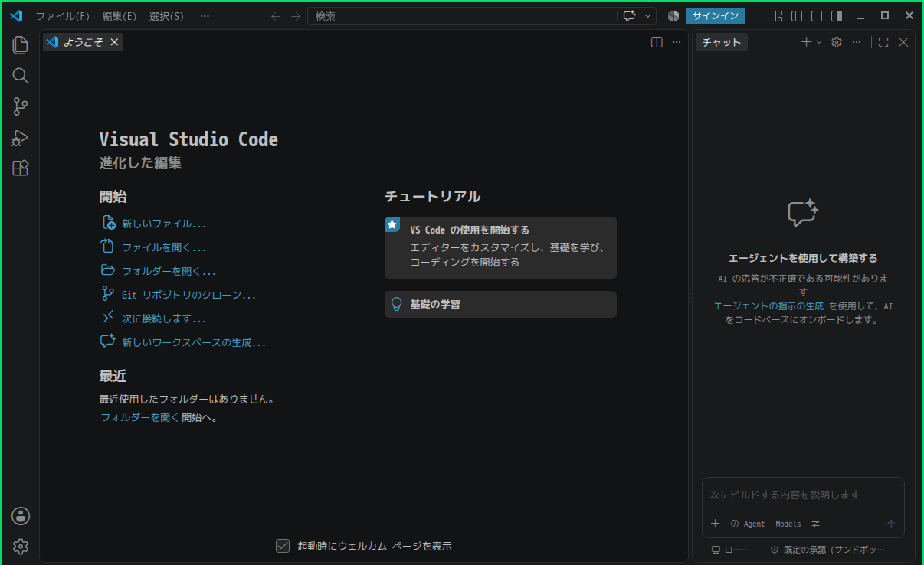Screen dimensions: 924x565
Task: Click the サインイン button
Action: pos(716,16)
